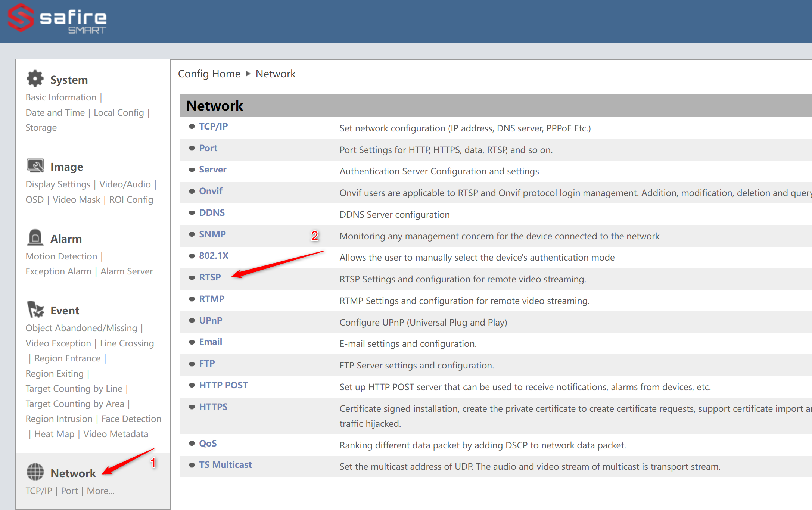Click the Safire Smart logo
Viewport: 812px width, 510px height.
tap(57, 19)
